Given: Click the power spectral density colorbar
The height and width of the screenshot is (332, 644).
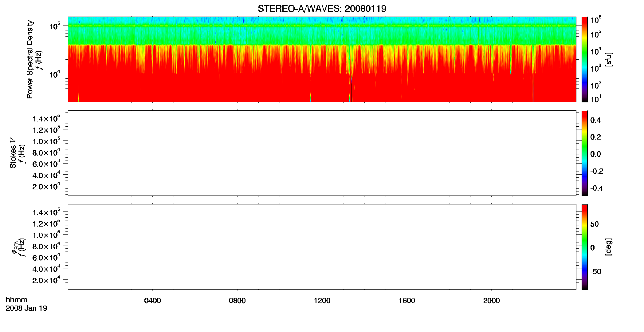Looking at the screenshot, I should pyautogui.click(x=585, y=59).
